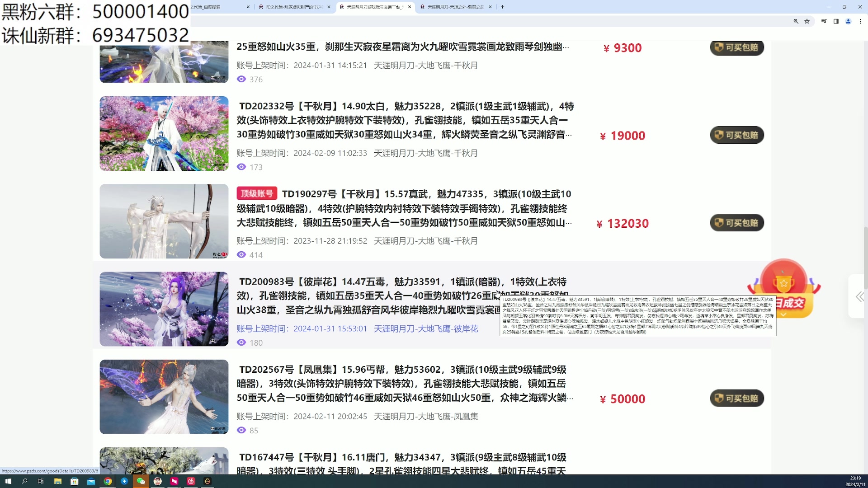Click the media controls icon in Chrome toolbar
The image size is (868, 488).
[824, 21]
